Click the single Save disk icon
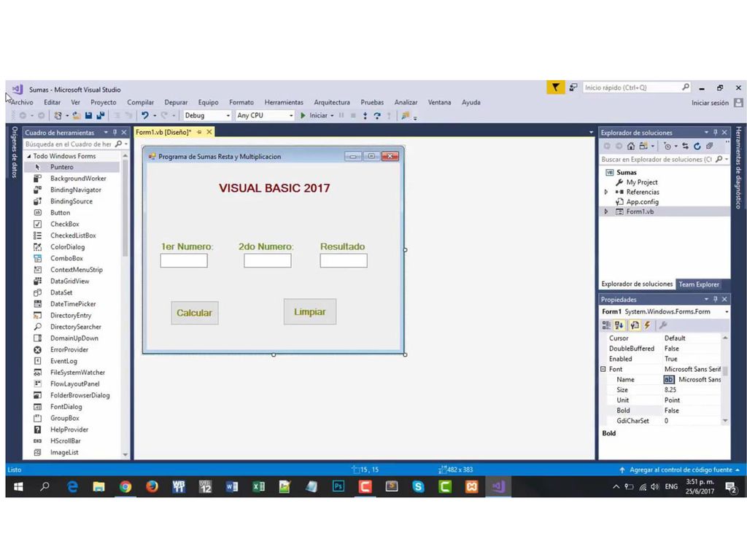 (x=88, y=115)
